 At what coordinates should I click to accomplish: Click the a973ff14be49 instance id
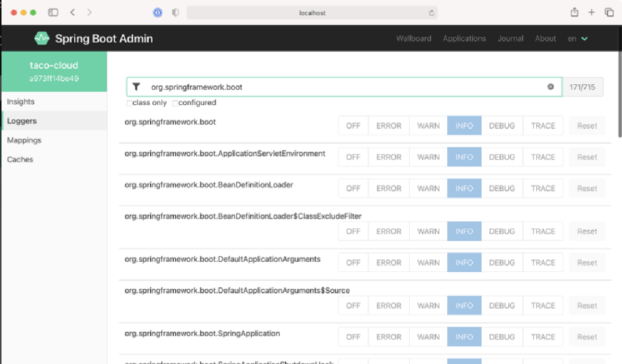(x=54, y=79)
